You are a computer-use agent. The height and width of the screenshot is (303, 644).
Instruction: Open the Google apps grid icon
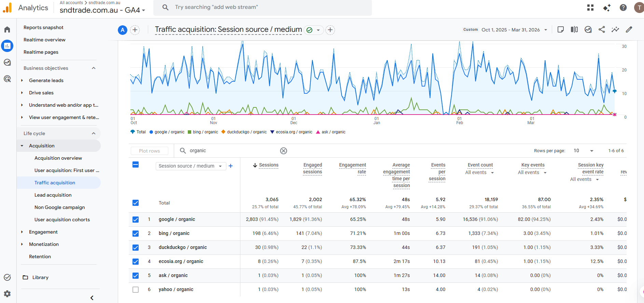click(x=590, y=8)
